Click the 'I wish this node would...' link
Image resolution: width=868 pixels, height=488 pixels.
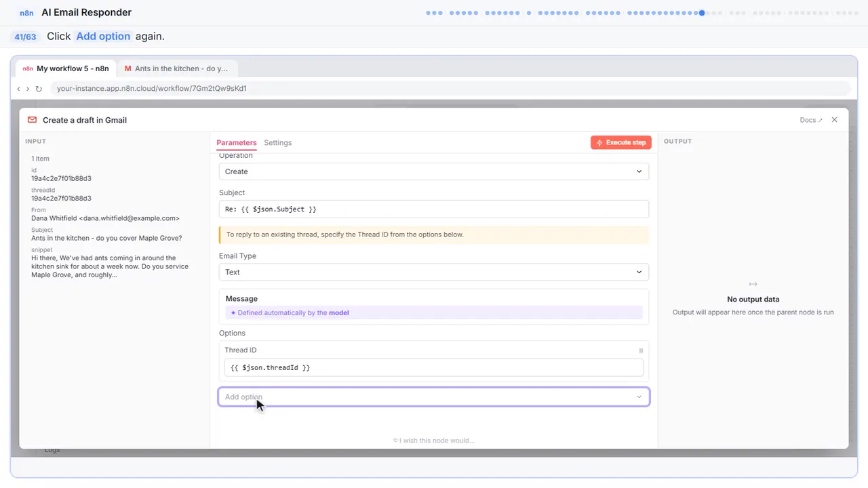[434, 441]
